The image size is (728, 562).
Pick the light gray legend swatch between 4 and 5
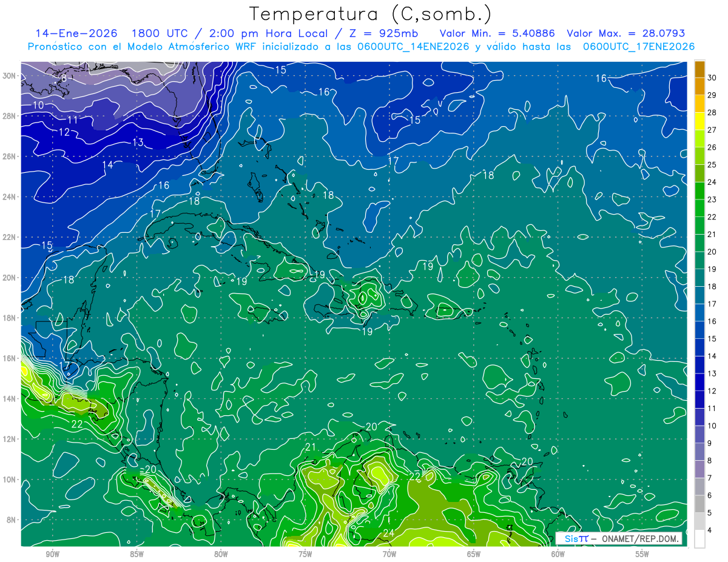click(x=699, y=521)
